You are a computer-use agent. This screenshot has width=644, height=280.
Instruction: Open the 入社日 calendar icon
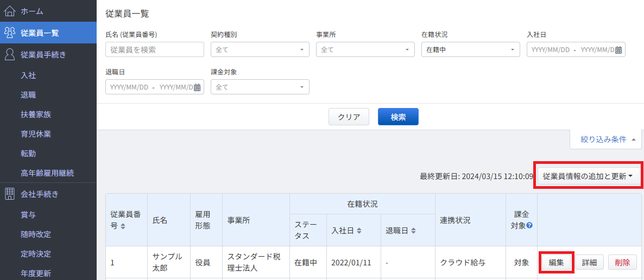pyautogui.click(x=618, y=50)
